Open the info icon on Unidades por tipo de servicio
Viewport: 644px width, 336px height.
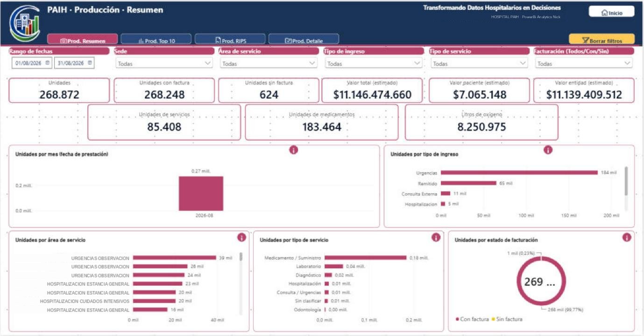coord(436,237)
